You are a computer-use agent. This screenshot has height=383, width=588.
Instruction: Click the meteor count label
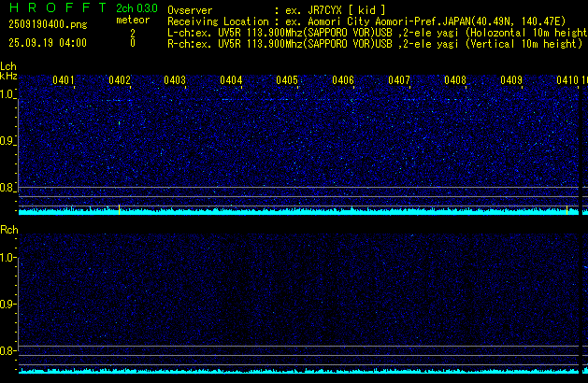[x=132, y=20]
